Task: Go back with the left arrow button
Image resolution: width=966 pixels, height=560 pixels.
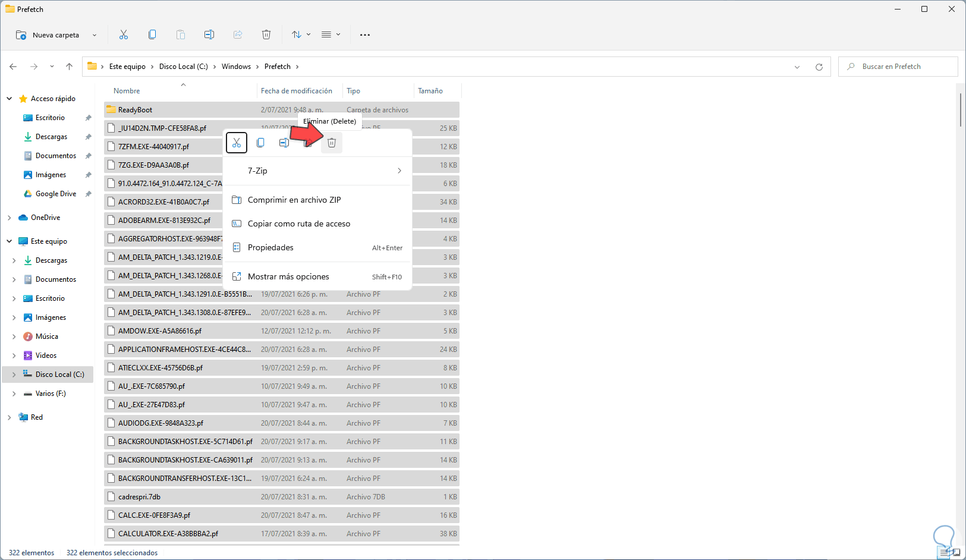Action: [13, 67]
